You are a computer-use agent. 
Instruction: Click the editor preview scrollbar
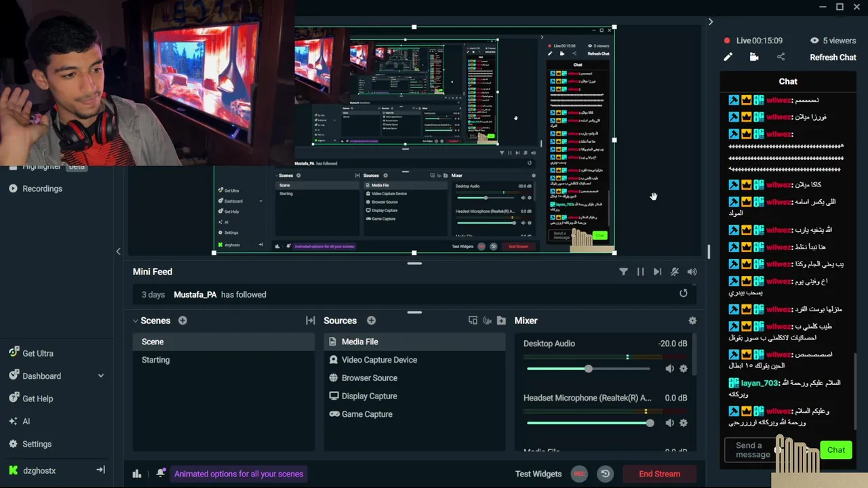pyautogui.click(x=709, y=251)
